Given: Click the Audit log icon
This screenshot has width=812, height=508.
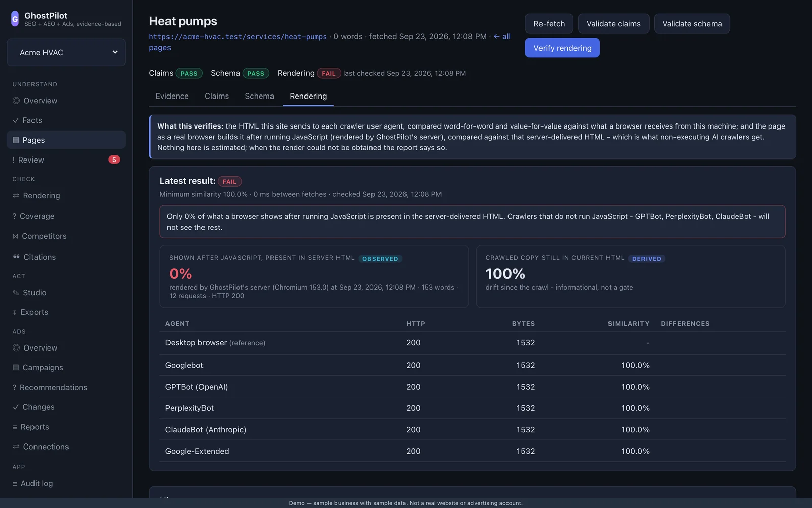Looking at the screenshot, I should 15,484.
